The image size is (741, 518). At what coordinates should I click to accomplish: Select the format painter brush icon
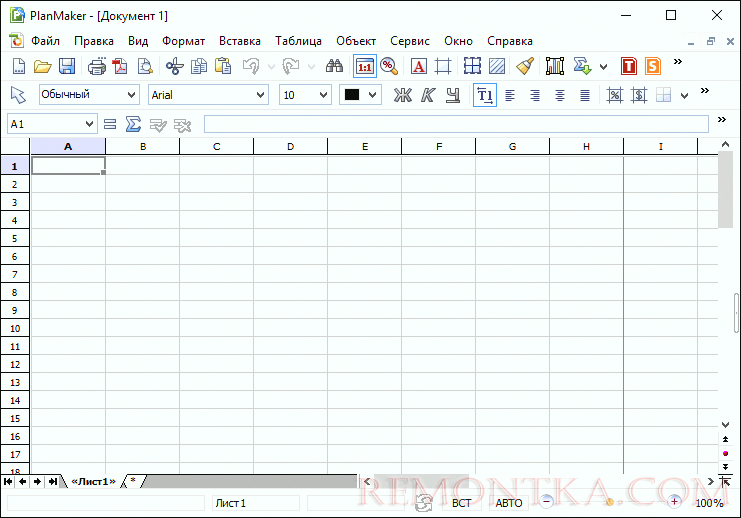pyautogui.click(x=525, y=66)
